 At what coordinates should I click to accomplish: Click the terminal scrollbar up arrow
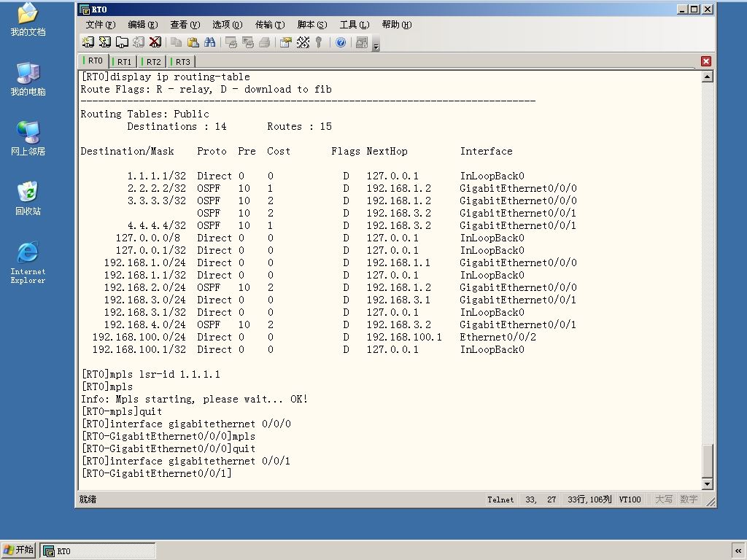tap(708, 76)
